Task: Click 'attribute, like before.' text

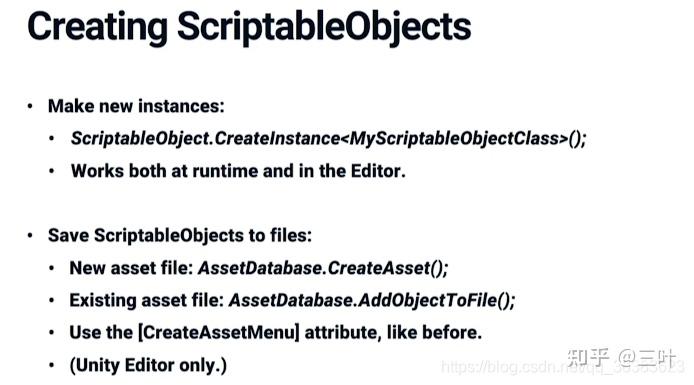Action: coord(393,332)
